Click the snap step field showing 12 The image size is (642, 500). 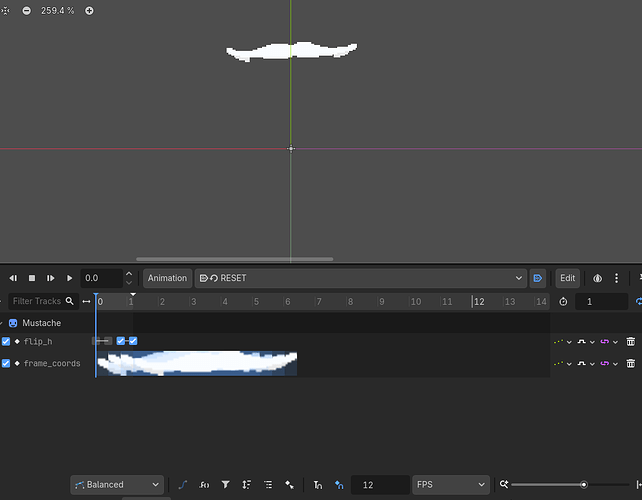coord(380,485)
